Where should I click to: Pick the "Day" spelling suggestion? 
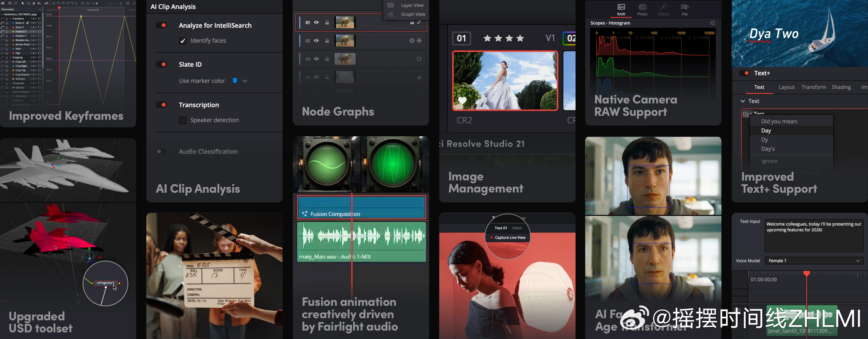(791, 131)
